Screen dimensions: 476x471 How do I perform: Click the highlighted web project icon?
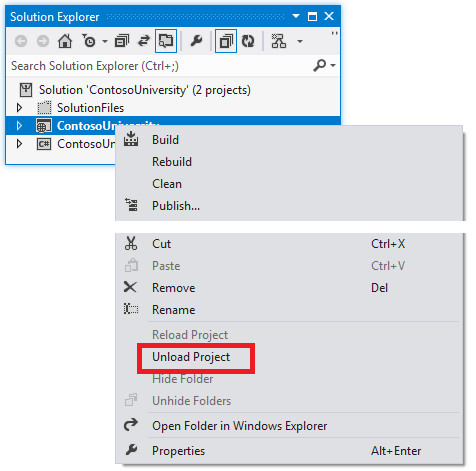point(44,126)
